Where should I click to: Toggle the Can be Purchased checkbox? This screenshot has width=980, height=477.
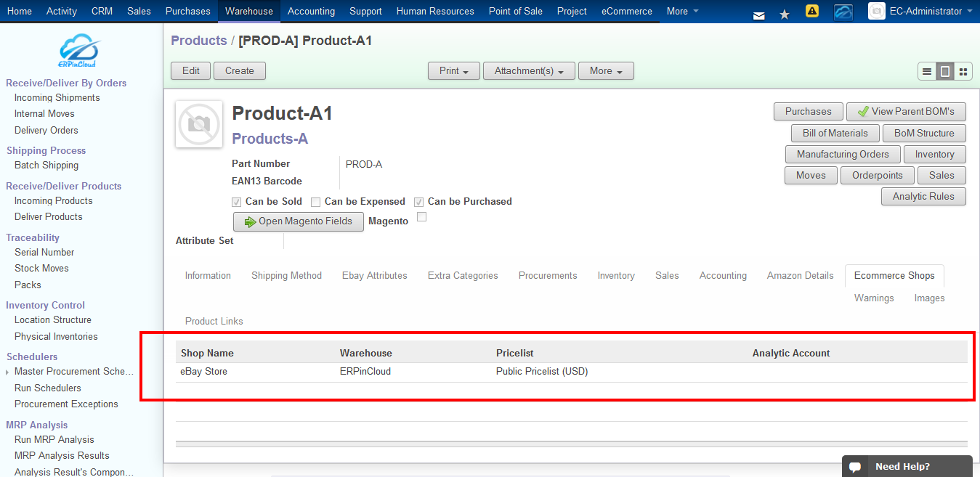(x=418, y=202)
